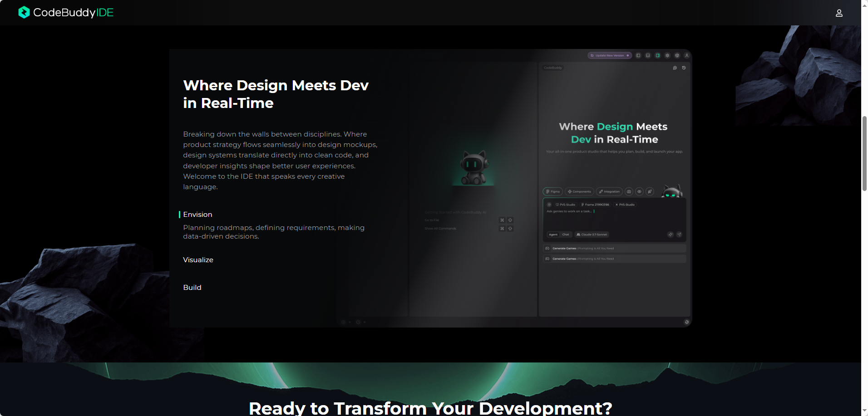868x416 pixels.
Task: Switch to Agent mode
Action: tap(553, 235)
